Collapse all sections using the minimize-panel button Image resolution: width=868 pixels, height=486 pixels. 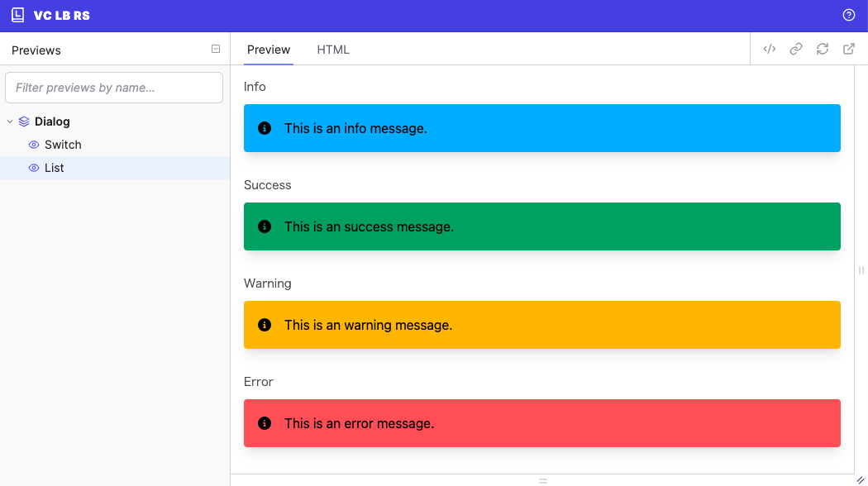click(x=216, y=49)
